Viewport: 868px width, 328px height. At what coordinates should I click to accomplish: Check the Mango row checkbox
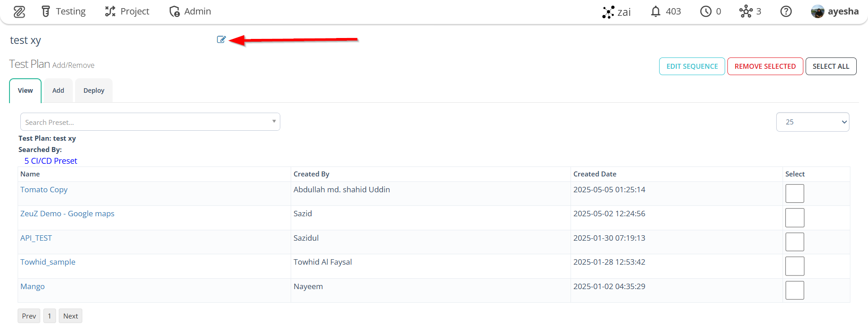tap(795, 290)
